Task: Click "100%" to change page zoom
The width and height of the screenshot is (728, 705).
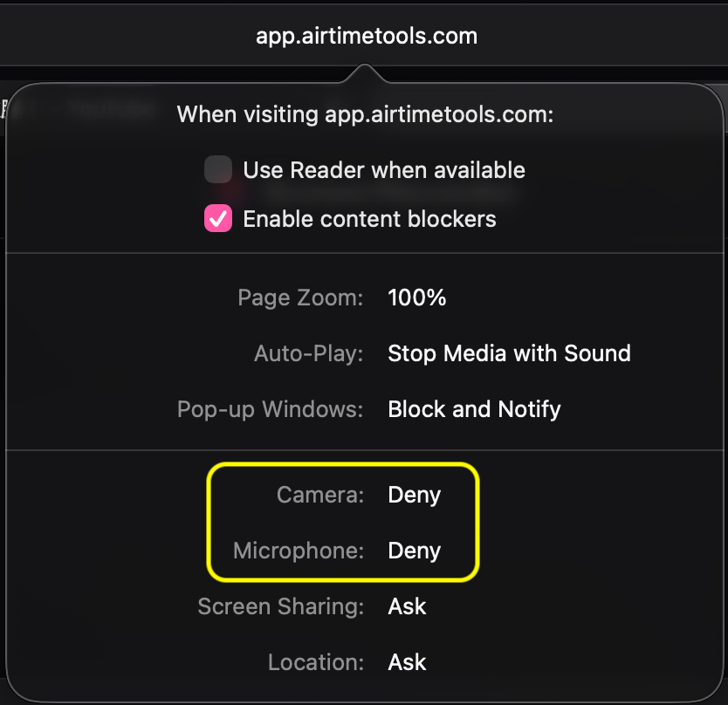Action: (x=416, y=298)
